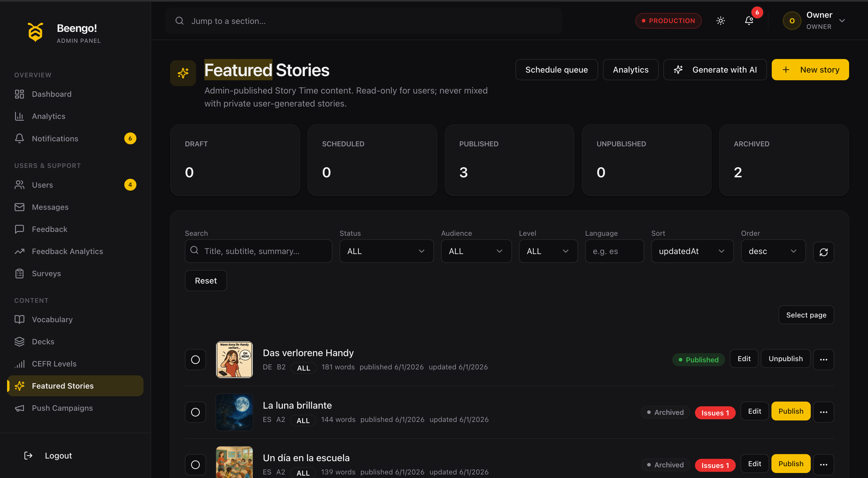Open the Status filter dropdown
Image resolution: width=868 pixels, height=478 pixels.
click(386, 251)
